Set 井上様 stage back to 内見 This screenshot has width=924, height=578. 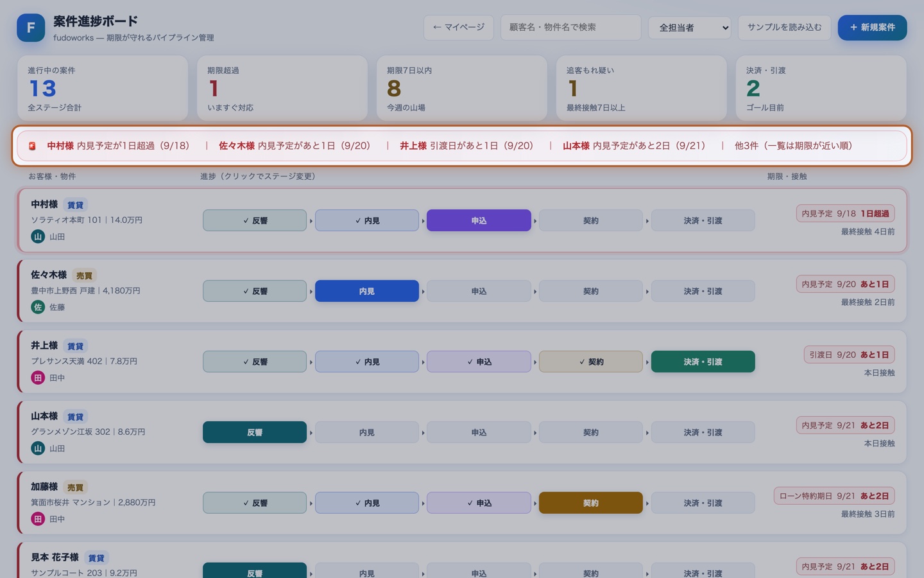click(367, 362)
